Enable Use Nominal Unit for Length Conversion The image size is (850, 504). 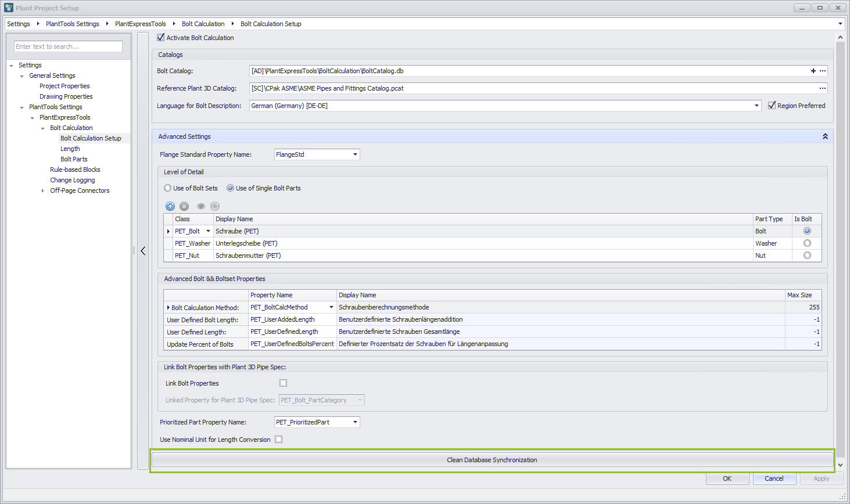point(279,440)
